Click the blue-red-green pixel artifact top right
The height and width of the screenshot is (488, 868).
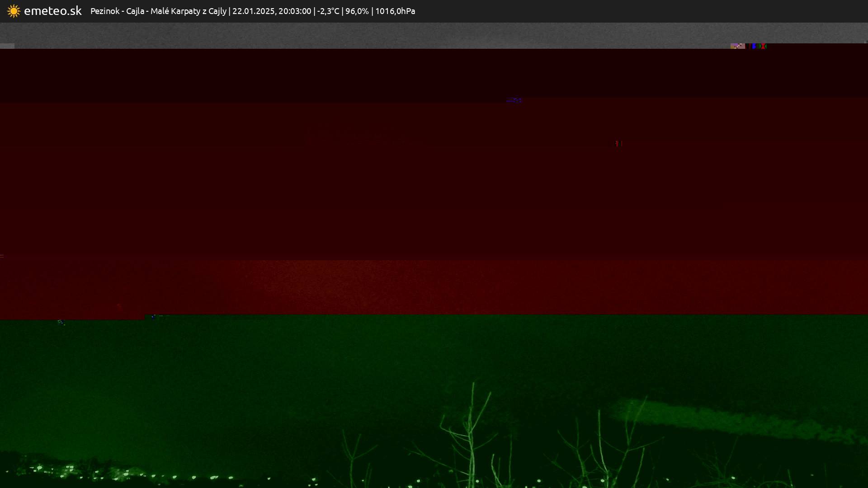click(758, 46)
